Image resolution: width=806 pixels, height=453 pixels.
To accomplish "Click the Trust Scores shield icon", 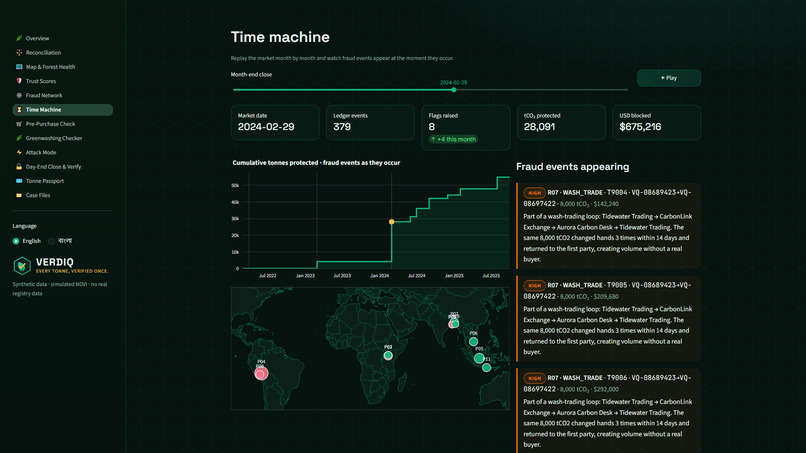I will pos(19,81).
